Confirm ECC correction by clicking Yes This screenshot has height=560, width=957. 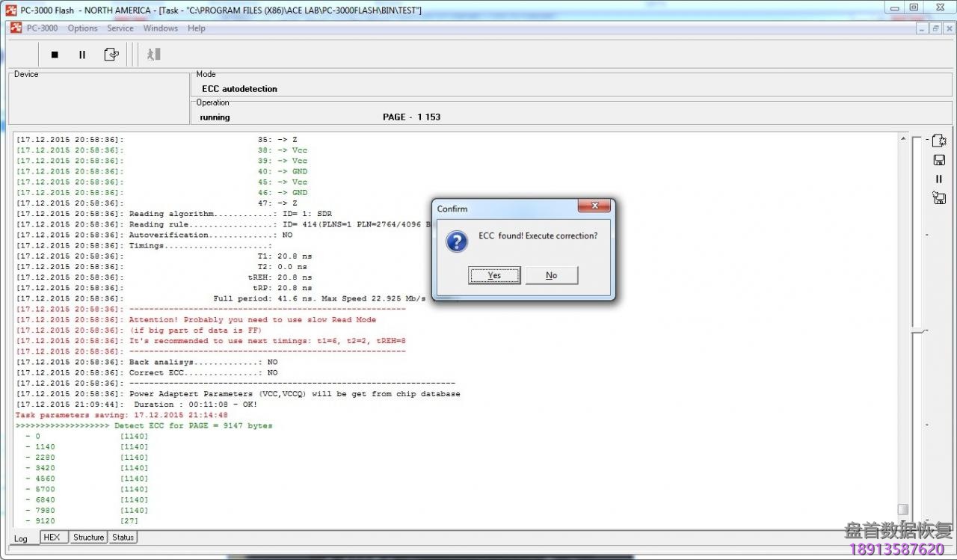pos(494,275)
